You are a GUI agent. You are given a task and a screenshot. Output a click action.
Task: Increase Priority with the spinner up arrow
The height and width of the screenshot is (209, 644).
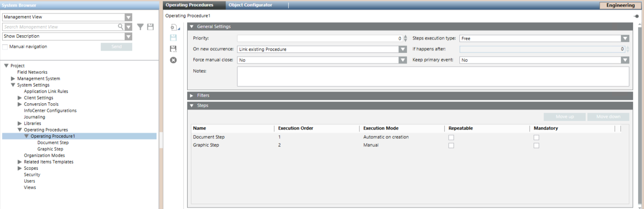(x=405, y=37)
